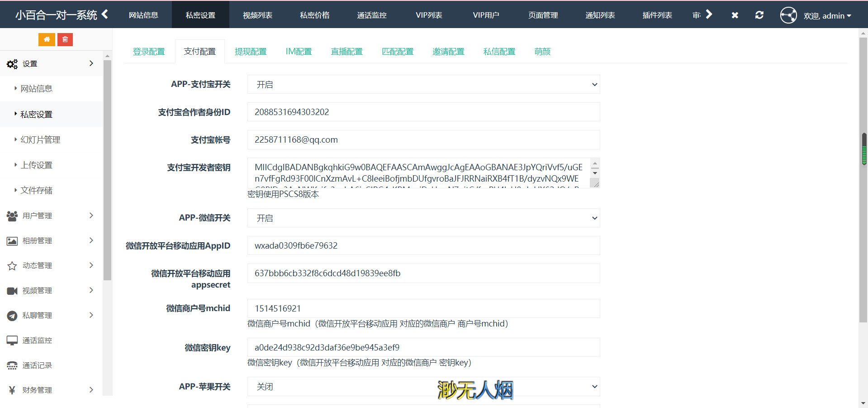Click the refresh icon in top bar
The image size is (868, 408).
(x=759, y=15)
